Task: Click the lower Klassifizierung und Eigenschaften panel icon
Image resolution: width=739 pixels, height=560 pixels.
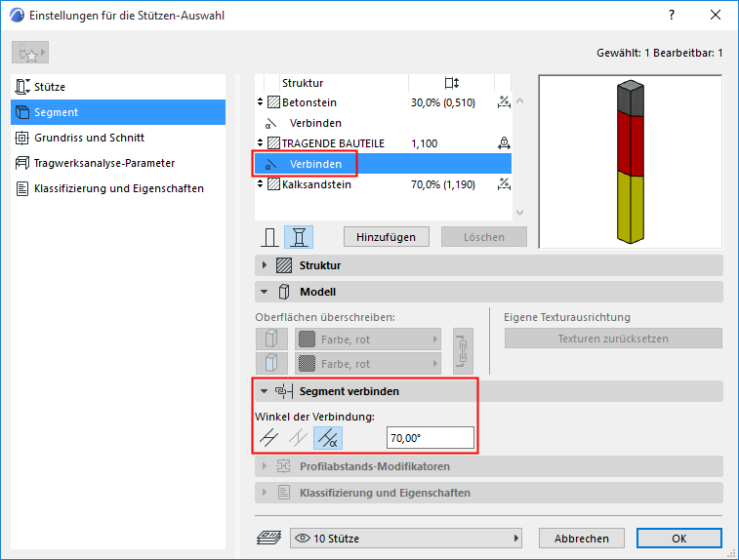Action: point(284,493)
